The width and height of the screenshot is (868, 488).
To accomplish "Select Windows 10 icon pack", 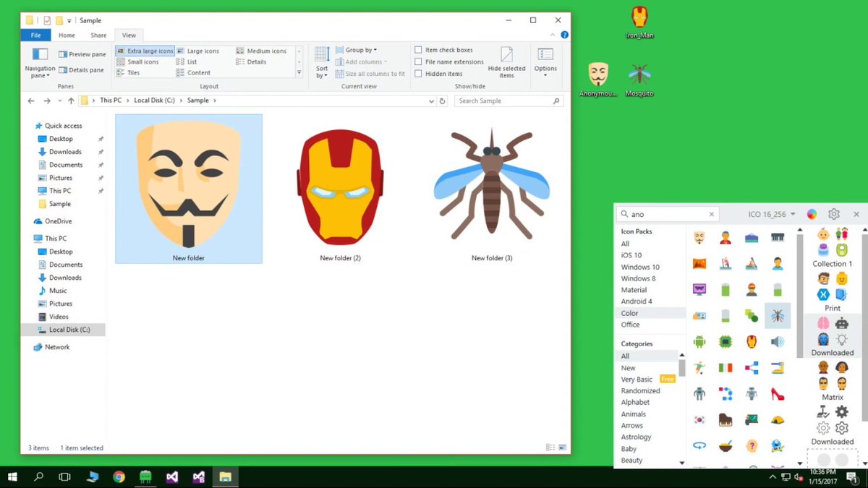I will pyautogui.click(x=640, y=267).
